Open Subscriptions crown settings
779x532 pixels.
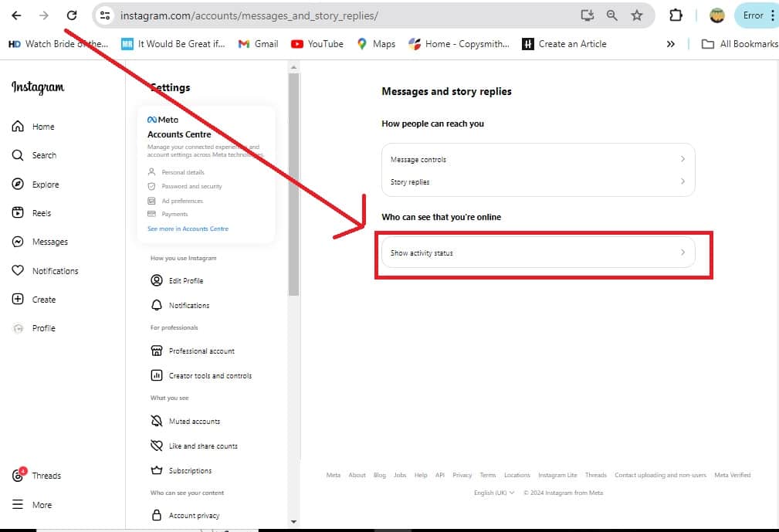click(181, 470)
